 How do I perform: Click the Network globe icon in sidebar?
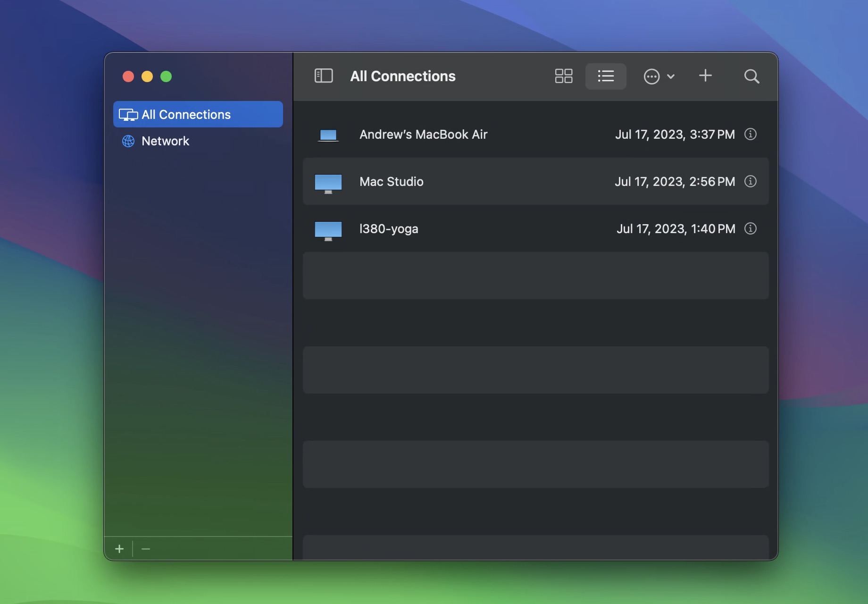[x=128, y=141]
